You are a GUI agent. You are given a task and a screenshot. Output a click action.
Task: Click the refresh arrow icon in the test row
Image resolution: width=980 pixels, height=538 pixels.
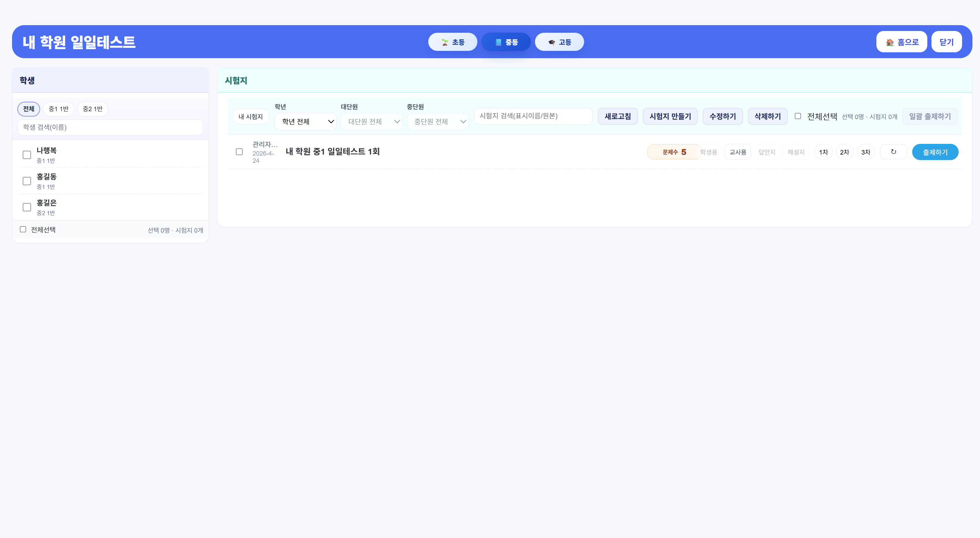click(x=893, y=152)
